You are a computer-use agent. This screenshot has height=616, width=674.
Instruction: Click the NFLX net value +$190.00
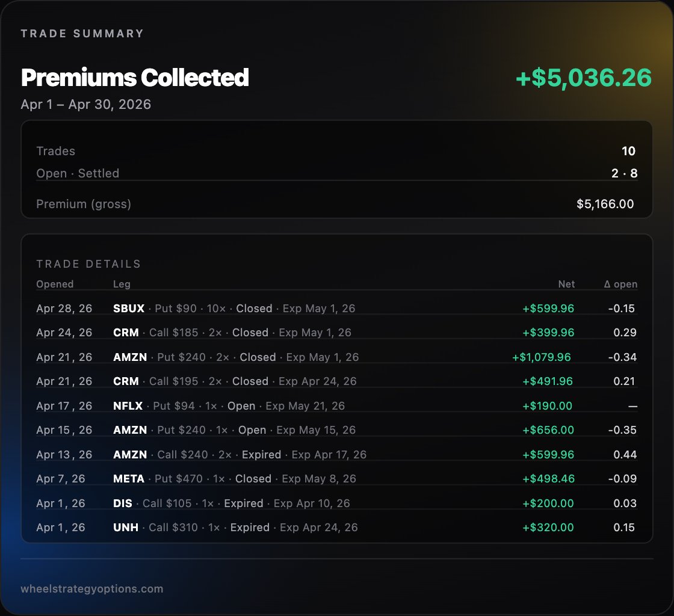point(547,406)
